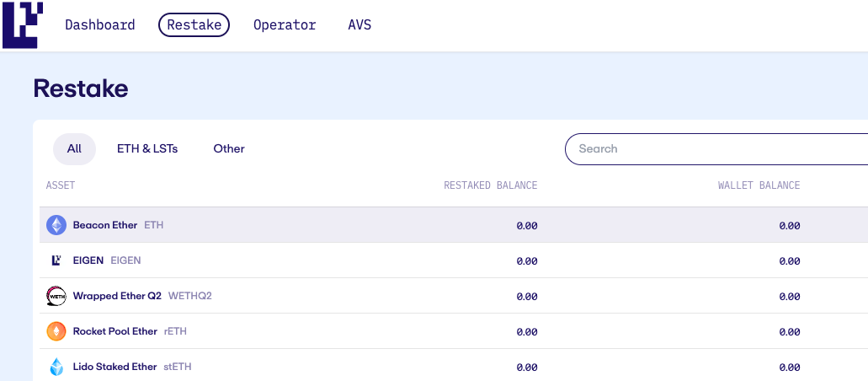Open the Lido Staked Ether row
Viewport: 868px width, 381px height.
(337, 367)
